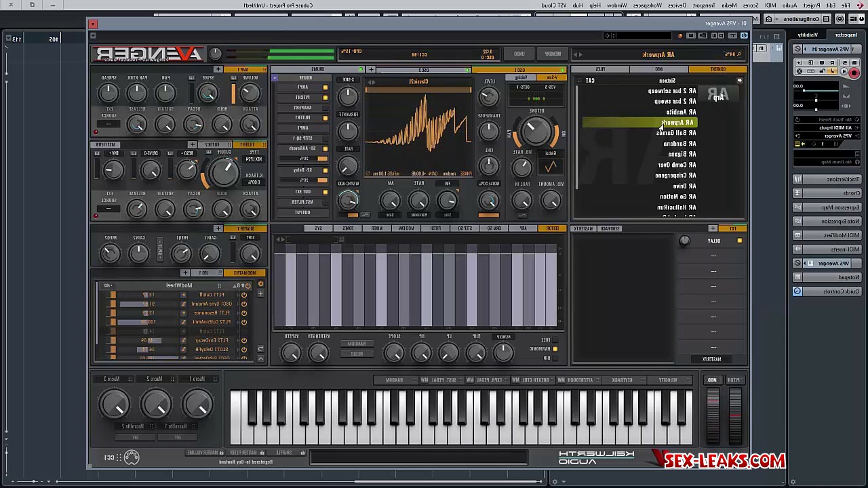
Task: Click the Master Volume lock icon
Action: click(221, 452)
